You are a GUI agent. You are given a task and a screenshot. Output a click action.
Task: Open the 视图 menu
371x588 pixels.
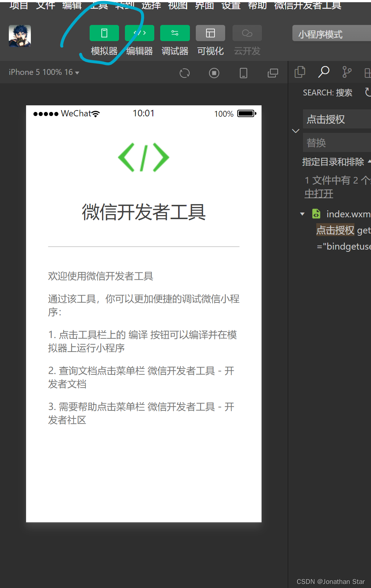178,5
